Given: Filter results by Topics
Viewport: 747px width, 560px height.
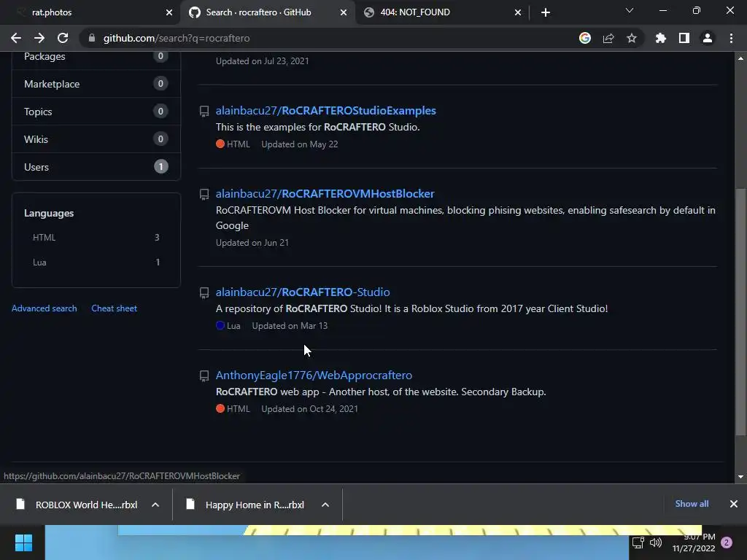Looking at the screenshot, I should pos(96,112).
